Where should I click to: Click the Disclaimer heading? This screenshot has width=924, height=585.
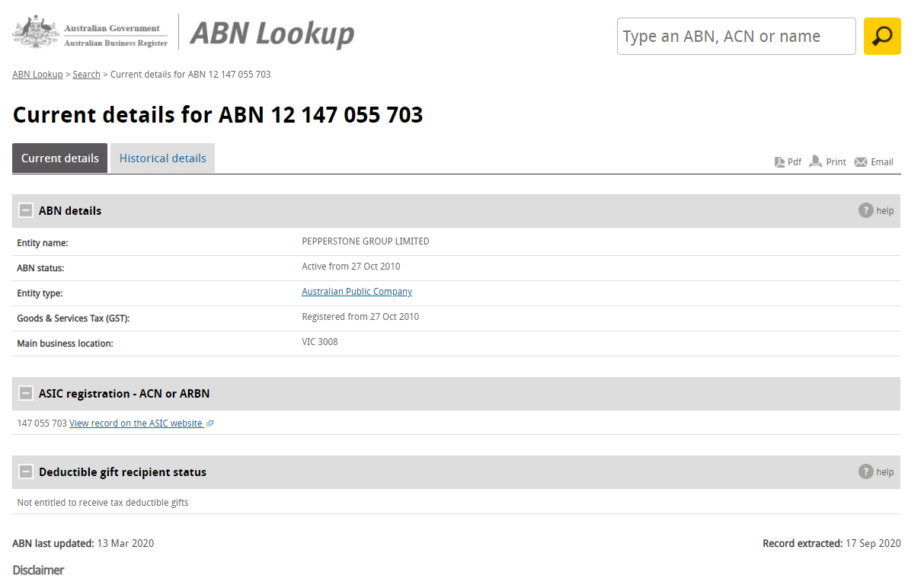(x=38, y=570)
